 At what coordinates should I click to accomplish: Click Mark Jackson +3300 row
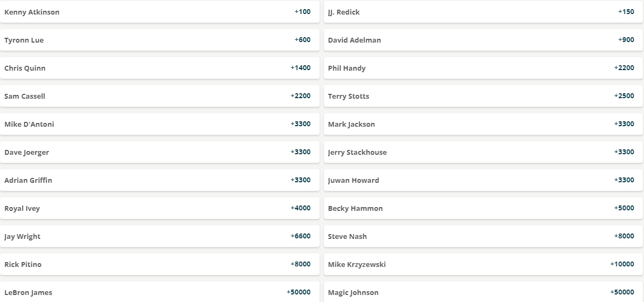click(484, 124)
